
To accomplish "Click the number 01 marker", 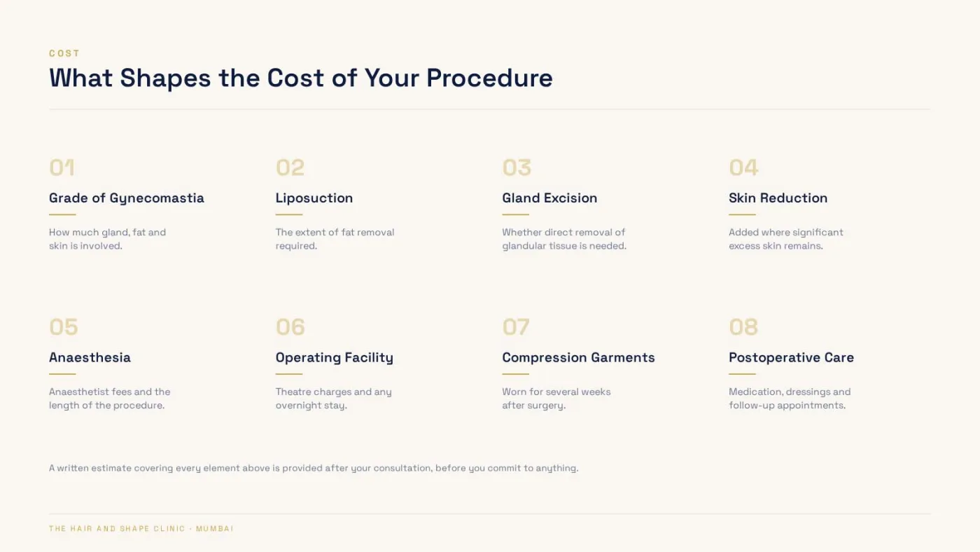I will click(x=62, y=167).
